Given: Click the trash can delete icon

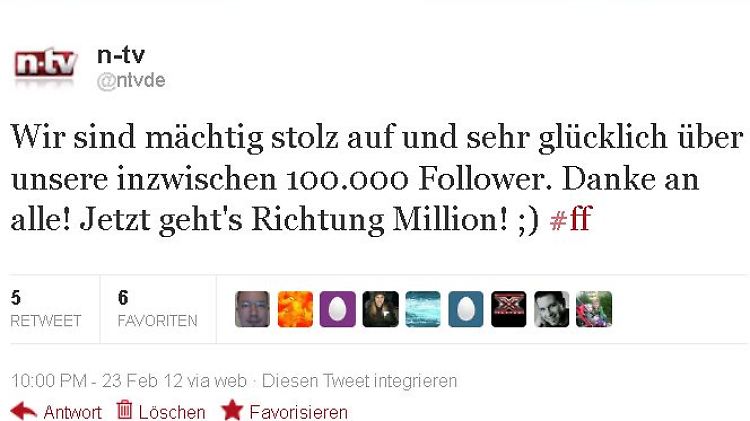Looking at the screenshot, I should pos(124,410).
